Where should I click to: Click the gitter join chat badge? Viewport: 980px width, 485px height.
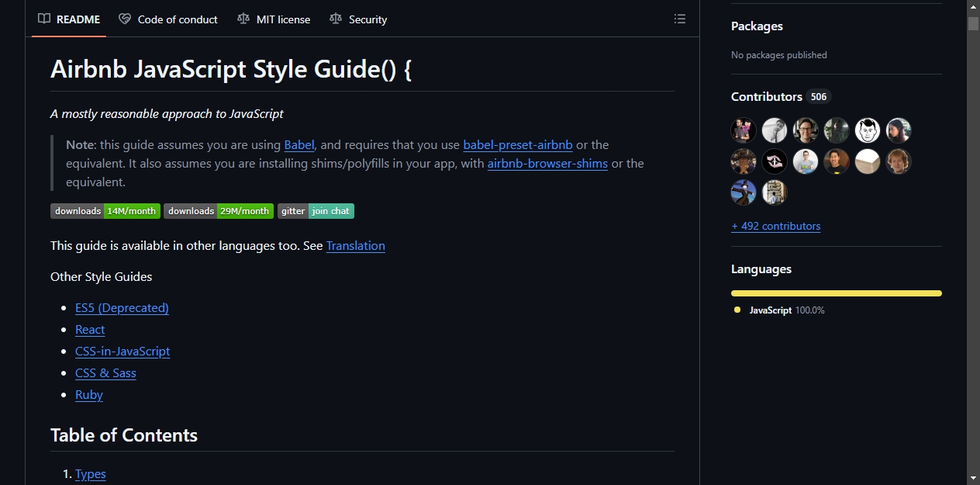[x=316, y=211]
